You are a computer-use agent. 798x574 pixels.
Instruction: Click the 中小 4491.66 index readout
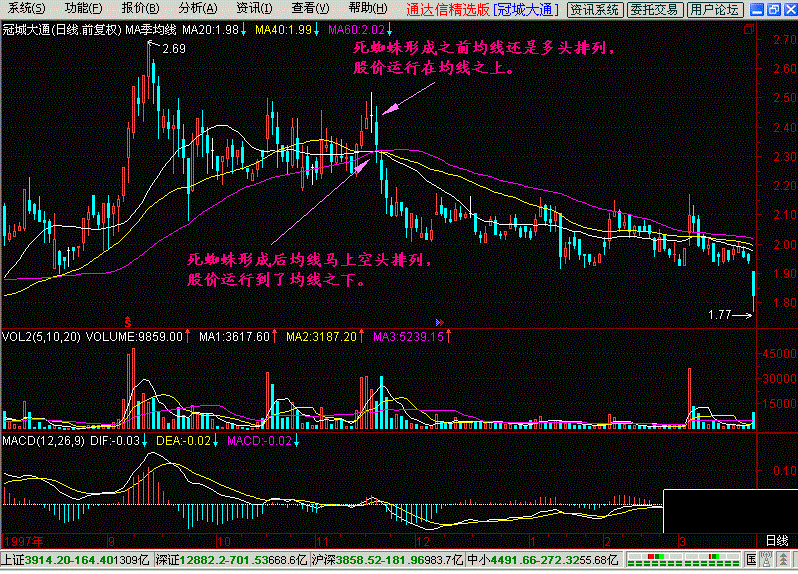tap(542, 560)
